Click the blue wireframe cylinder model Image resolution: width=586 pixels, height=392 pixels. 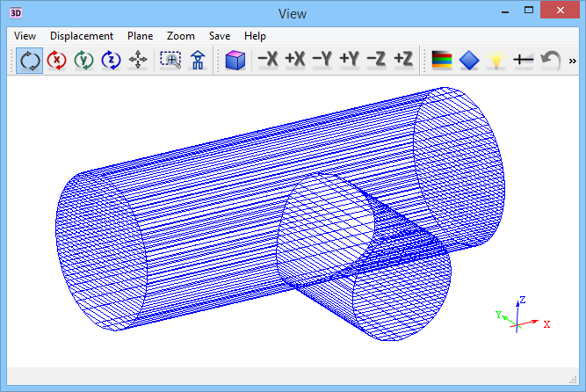click(280, 214)
